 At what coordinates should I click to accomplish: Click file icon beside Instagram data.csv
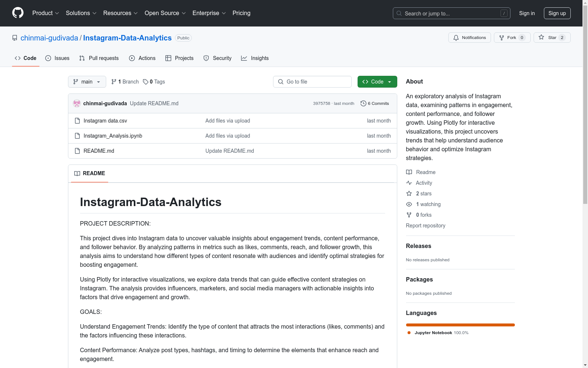click(x=77, y=121)
